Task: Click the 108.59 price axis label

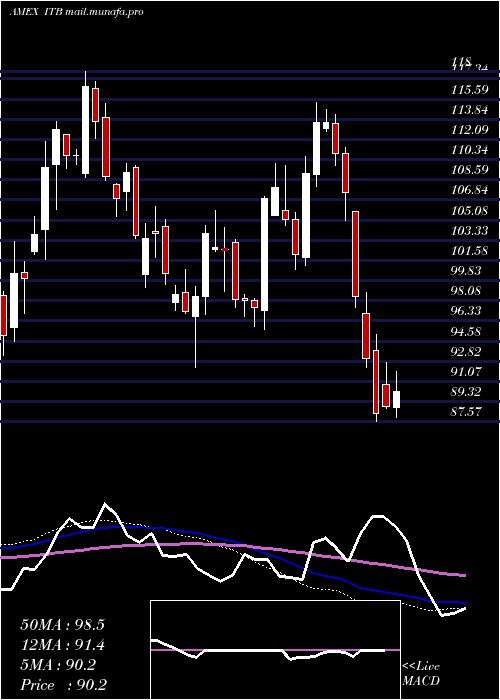Action: 469,170
